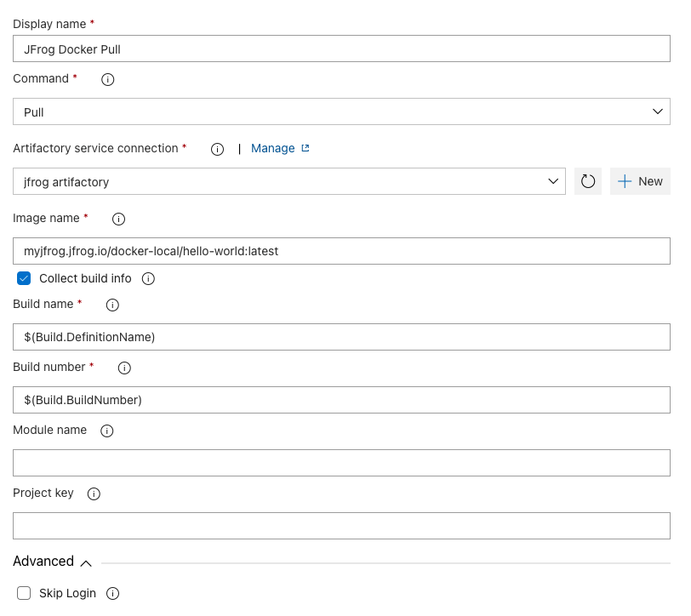Select the Display name text field
The image size is (691, 616).
coord(340,48)
